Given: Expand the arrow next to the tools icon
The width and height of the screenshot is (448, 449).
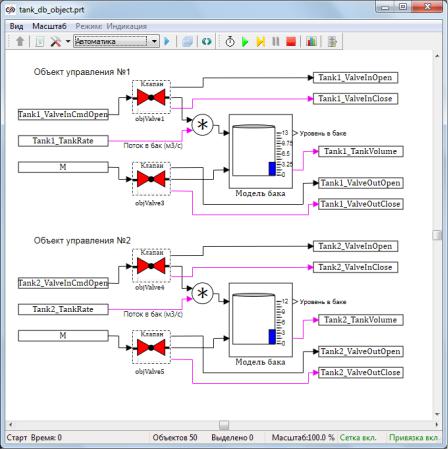Looking at the screenshot, I should (x=68, y=41).
